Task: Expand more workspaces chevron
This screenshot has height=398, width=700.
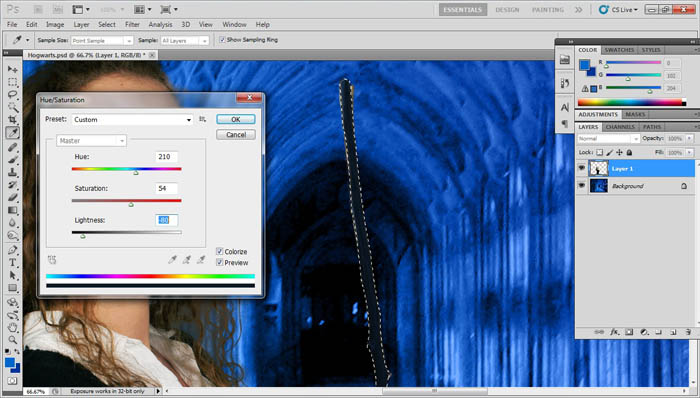Action: click(x=579, y=9)
